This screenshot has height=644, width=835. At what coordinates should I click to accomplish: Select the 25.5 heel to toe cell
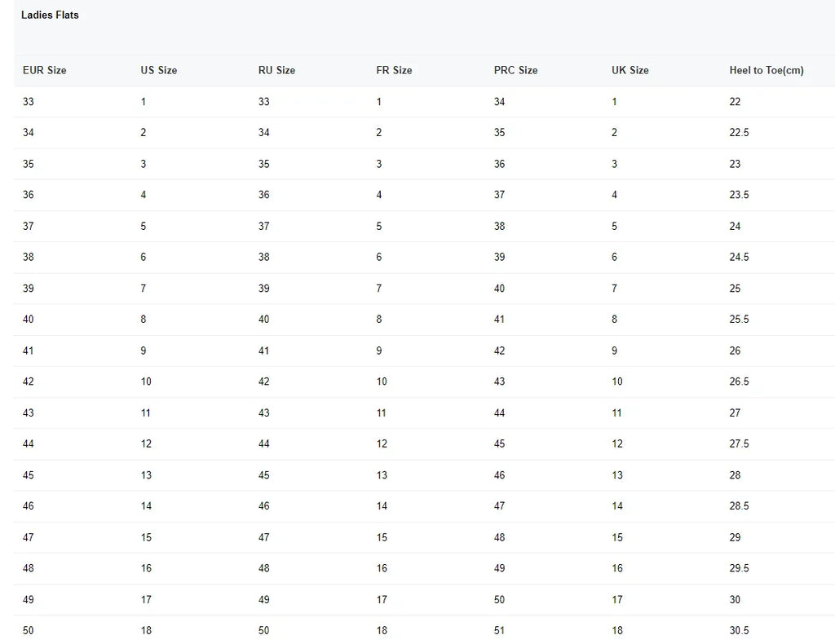[x=739, y=320]
